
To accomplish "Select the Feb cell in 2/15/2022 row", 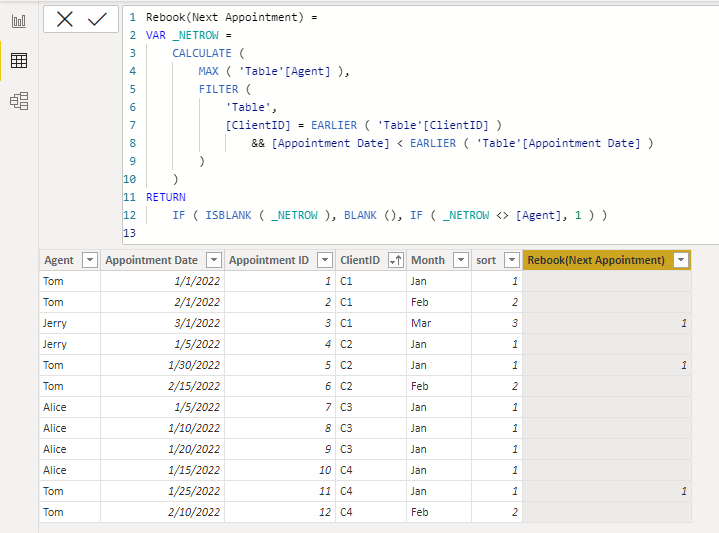I will tap(439, 386).
